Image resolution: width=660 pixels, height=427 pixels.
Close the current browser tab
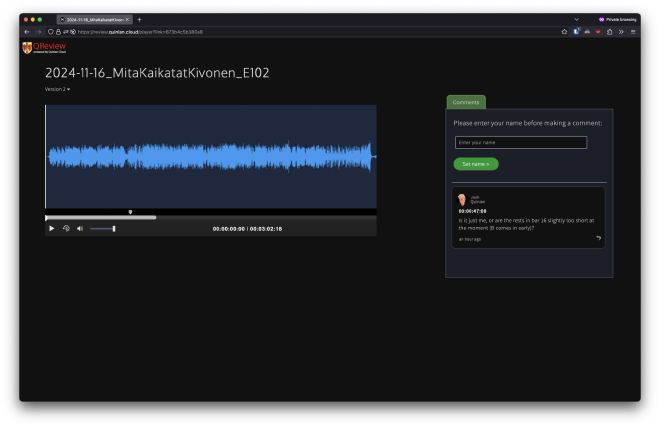click(128, 20)
